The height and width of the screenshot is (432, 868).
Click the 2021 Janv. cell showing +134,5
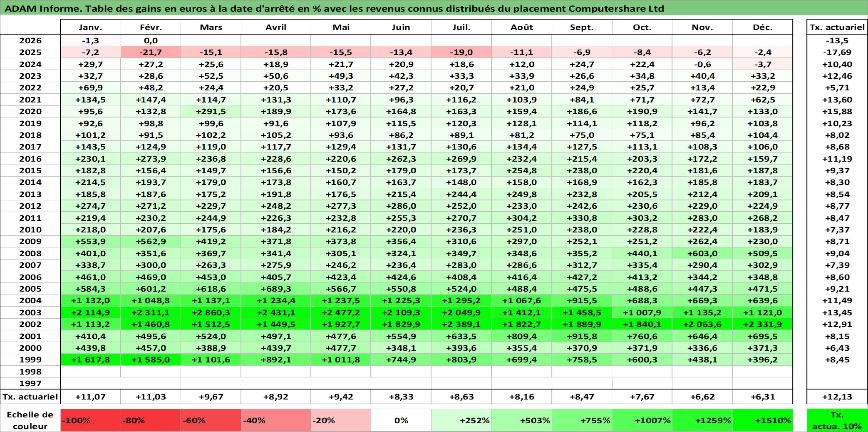(x=90, y=100)
